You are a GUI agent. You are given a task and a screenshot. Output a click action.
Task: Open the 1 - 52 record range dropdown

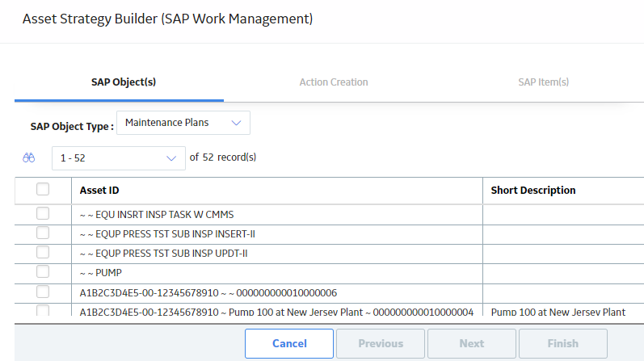pyautogui.click(x=118, y=158)
